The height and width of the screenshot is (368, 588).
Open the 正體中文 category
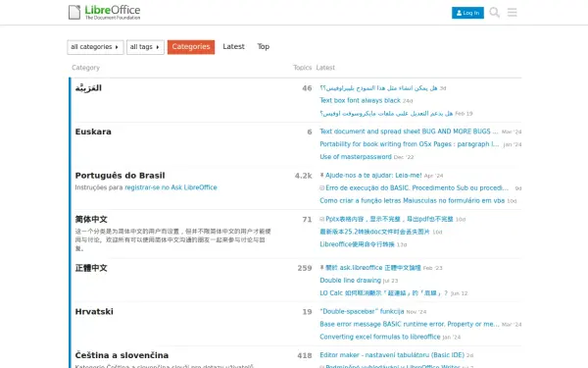(91, 268)
